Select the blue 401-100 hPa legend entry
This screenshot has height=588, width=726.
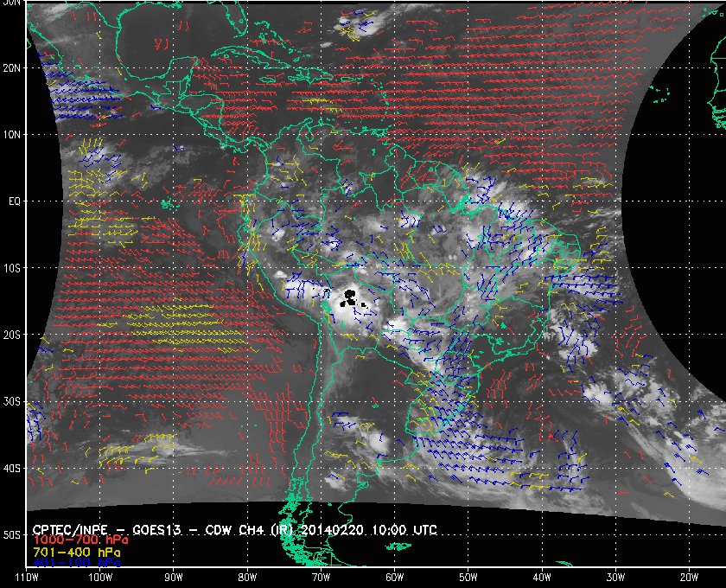(x=77, y=563)
